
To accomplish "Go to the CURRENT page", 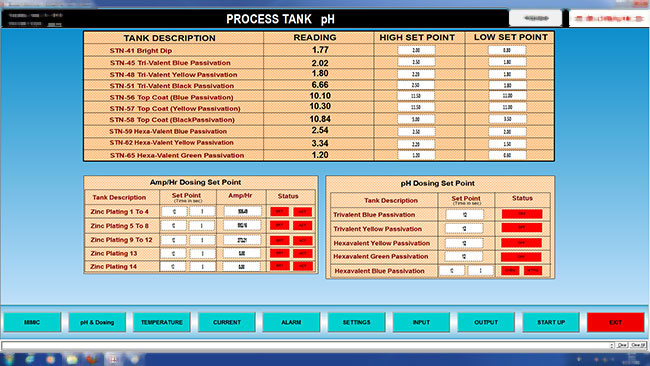I will click(x=227, y=322).
